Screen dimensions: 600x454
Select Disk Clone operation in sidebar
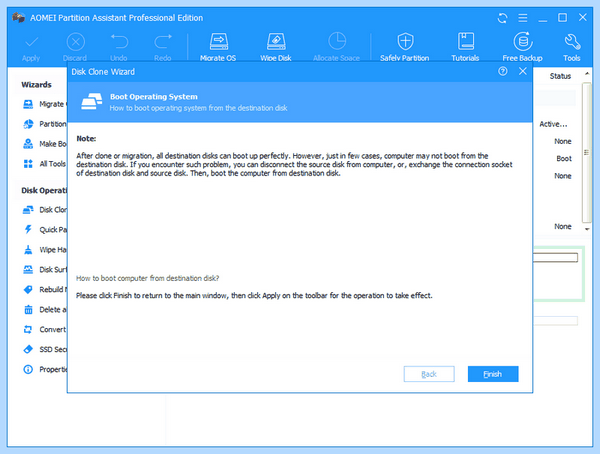pos(44,210)
